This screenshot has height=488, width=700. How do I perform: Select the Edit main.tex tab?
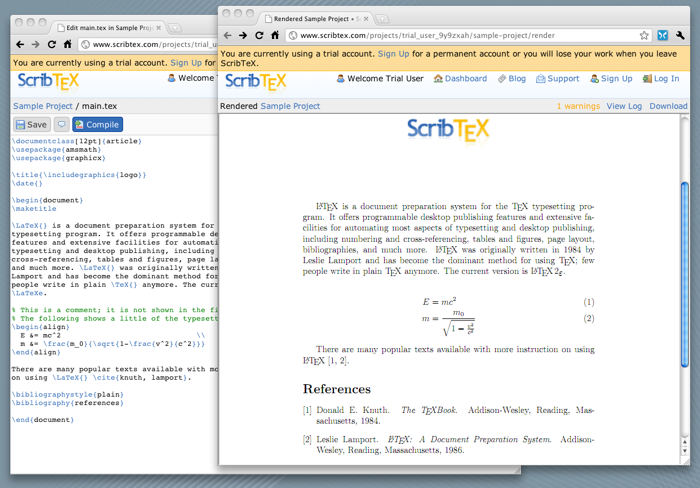(x=106, y=28)
